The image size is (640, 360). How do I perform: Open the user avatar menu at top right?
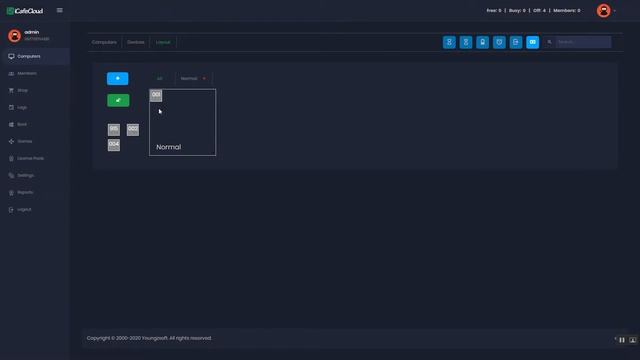click(x=604, y=11)
